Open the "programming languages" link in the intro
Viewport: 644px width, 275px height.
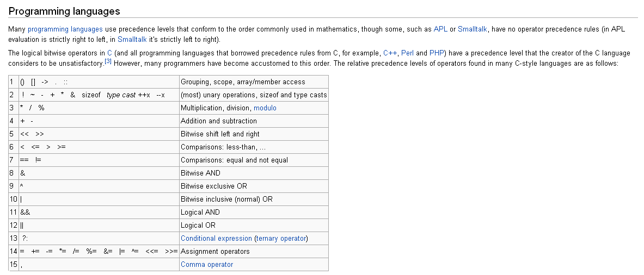[65, 29]
